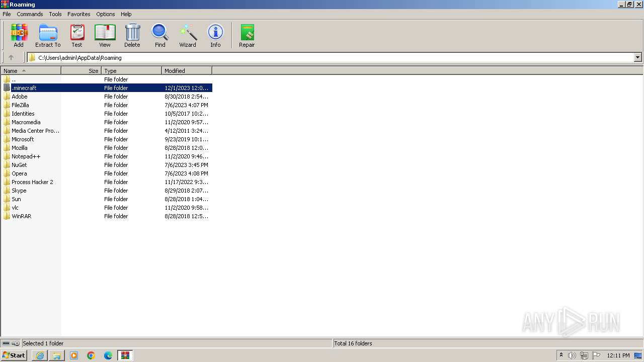The width and height of the screenshot is (644, 362).
Task: Click the key icon in the status bar
Action: [16, 343]
